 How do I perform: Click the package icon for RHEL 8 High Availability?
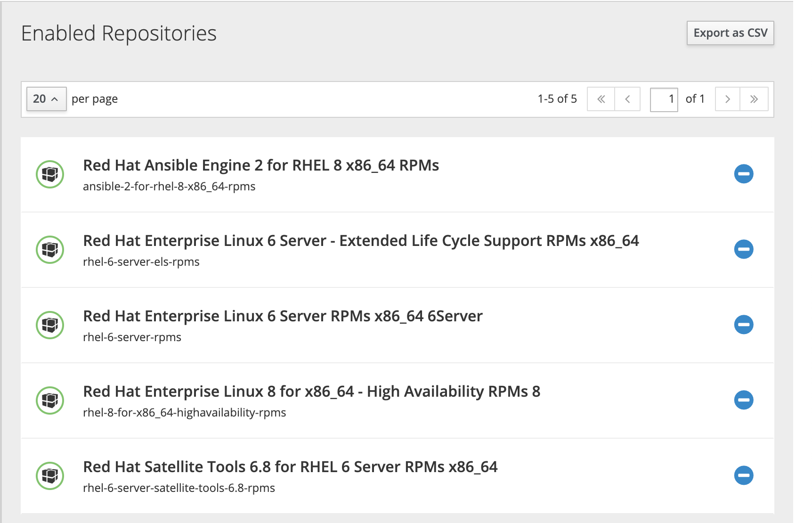coord(50,400)
